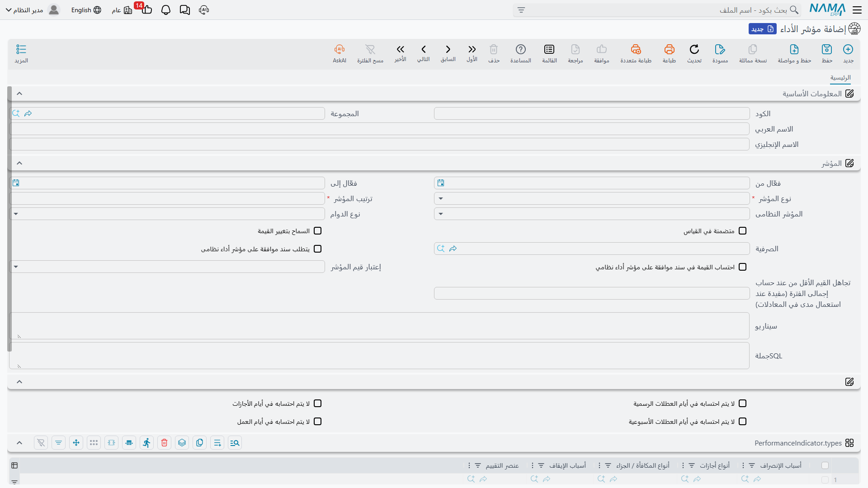
Task: Click حفظ و مواصلة save-and-continue icon
Action: (x=794, y=49)
